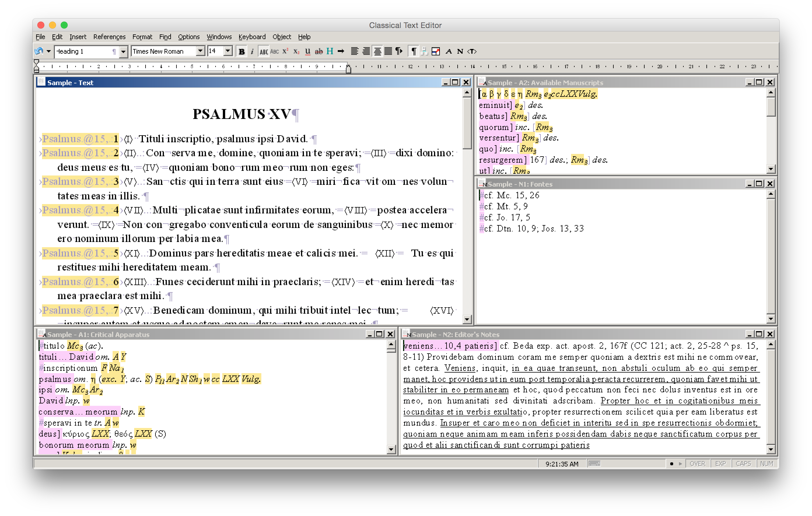Image resolution: width=812 pixels, height=516 pixels.
Task: Click the Superscript formatting icon
Action: 286,52
